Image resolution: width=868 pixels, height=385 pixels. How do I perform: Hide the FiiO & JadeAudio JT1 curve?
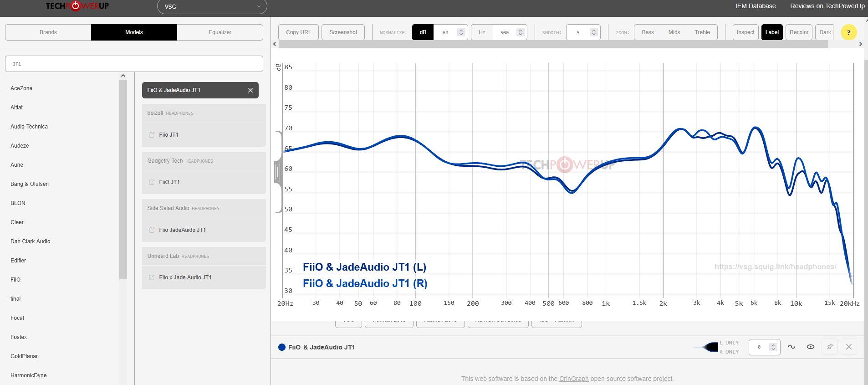(x=811, y=347)
